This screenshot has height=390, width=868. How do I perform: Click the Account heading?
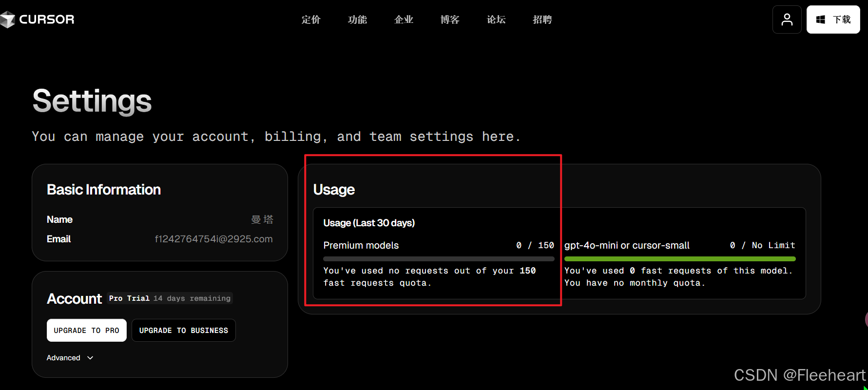click(75, 298)
